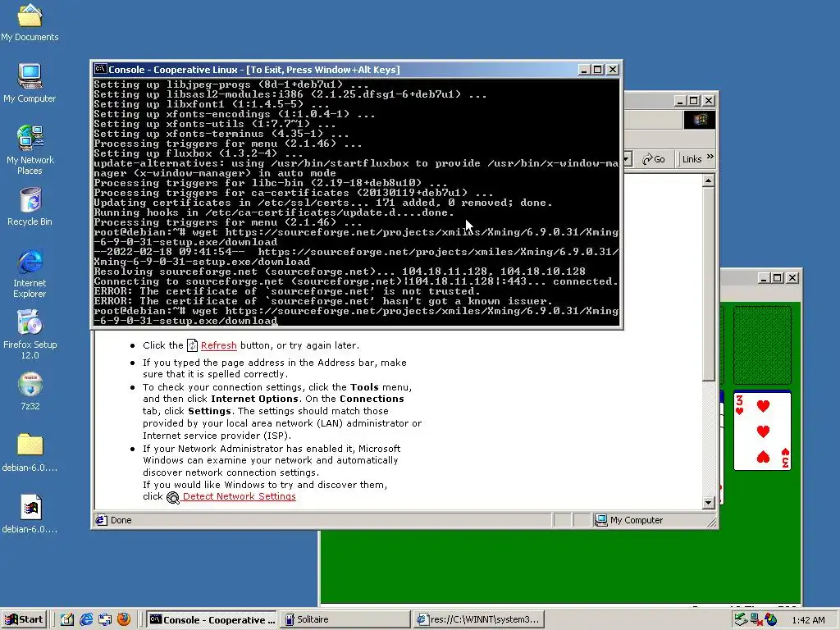Select My Network Places on desktop
Viewport: 840px width, 630px height.
[30, 150]
